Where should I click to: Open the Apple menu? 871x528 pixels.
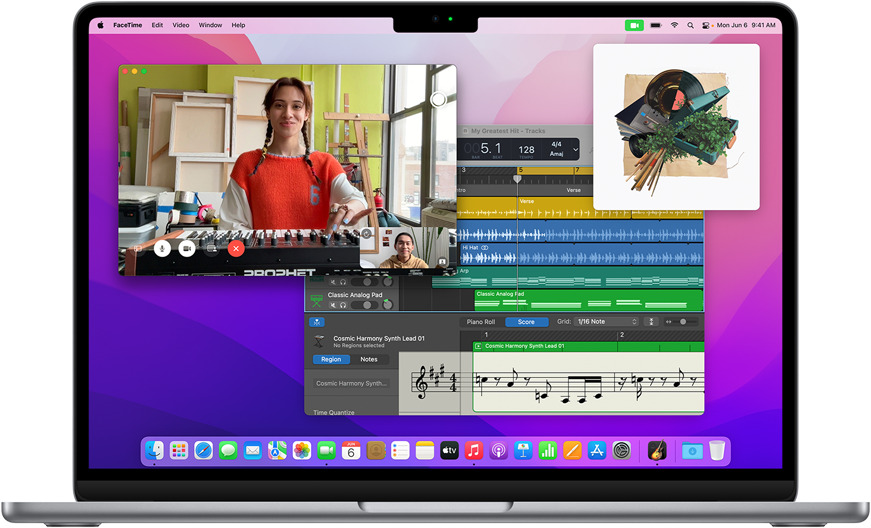(x=101, y=25)
